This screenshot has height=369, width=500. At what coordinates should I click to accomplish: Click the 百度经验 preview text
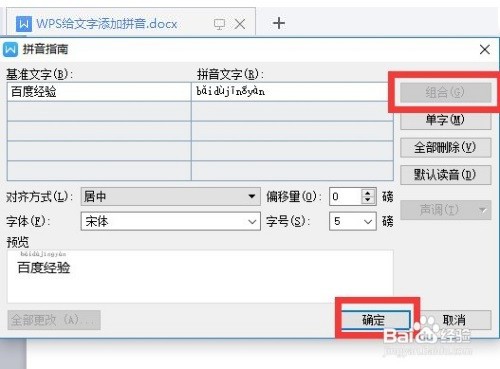pos(44,268)
